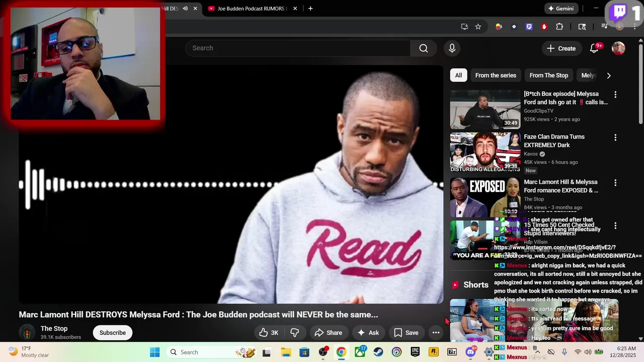Select the From the series chip

coord(496,75)
